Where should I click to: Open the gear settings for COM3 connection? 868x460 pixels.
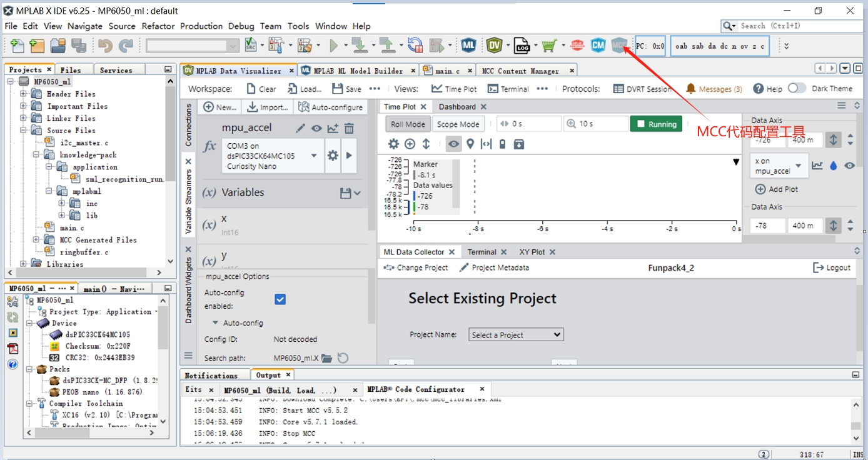pos(333,155)
